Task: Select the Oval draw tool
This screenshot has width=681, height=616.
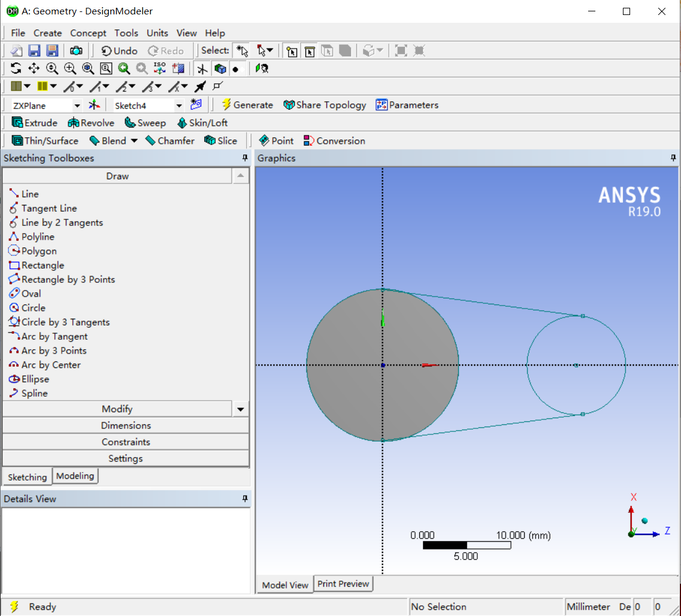Action: coord(25,293)
